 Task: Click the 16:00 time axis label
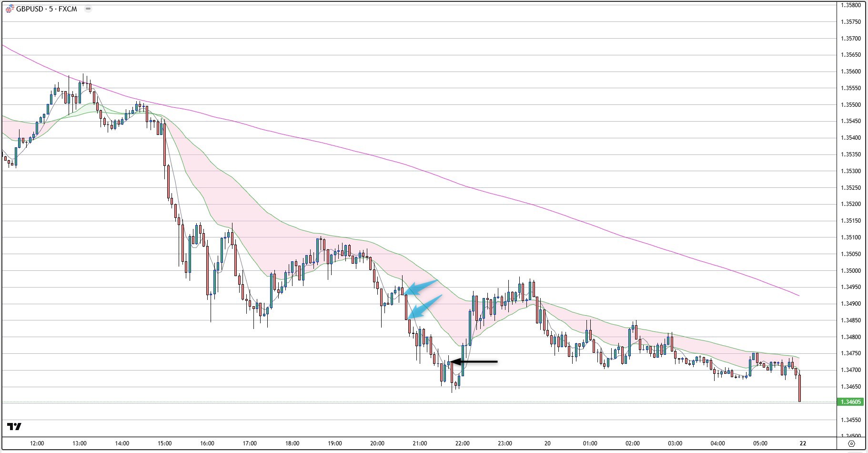pos(207,443)
